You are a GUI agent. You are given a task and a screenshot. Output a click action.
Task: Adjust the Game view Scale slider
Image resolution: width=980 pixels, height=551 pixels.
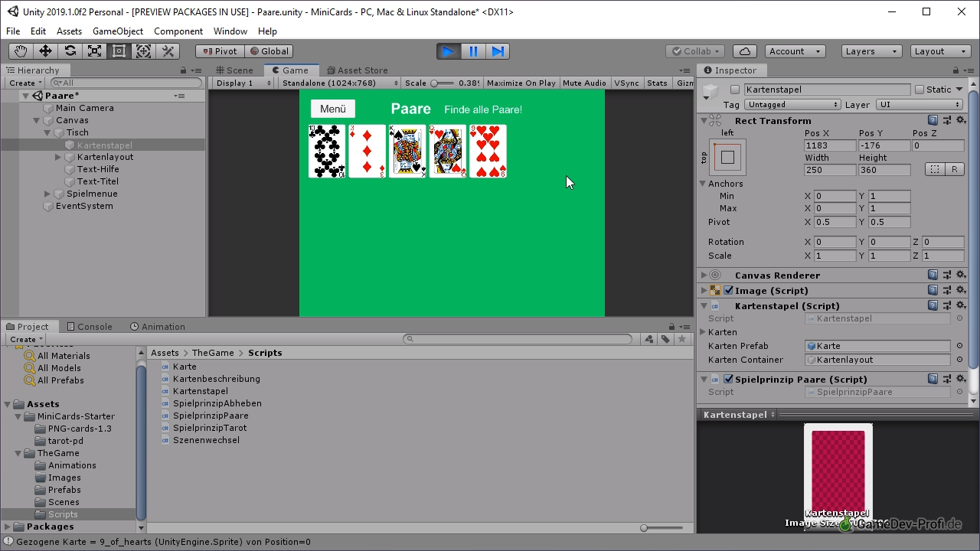pyautogui.click(x=443, y=83)
